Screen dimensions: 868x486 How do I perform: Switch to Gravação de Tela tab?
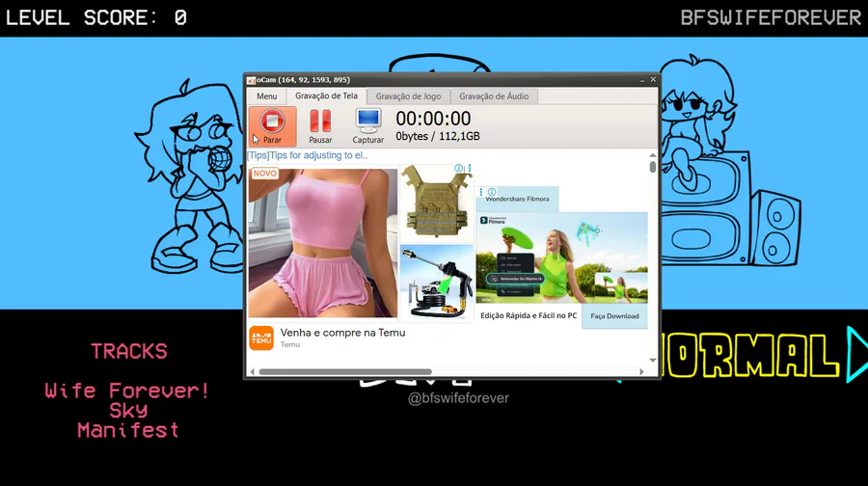[x=326, y=95]
